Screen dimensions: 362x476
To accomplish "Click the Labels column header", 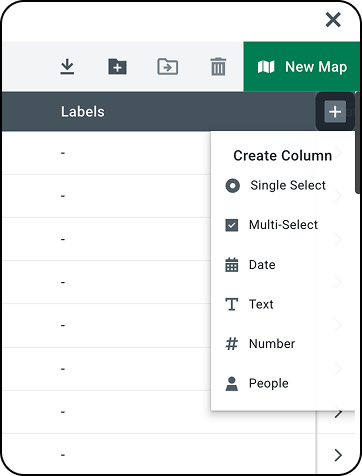I will [x=83, y=112].
